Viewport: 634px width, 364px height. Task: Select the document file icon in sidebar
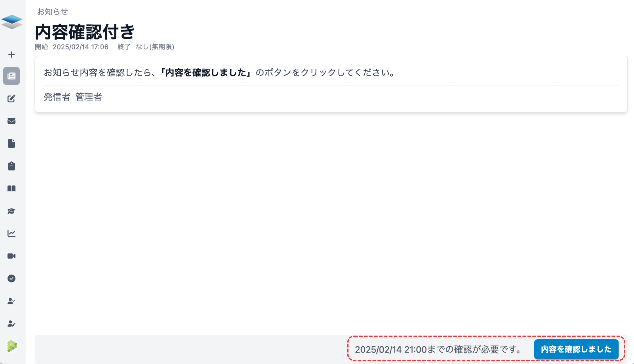tap(12, 143)
